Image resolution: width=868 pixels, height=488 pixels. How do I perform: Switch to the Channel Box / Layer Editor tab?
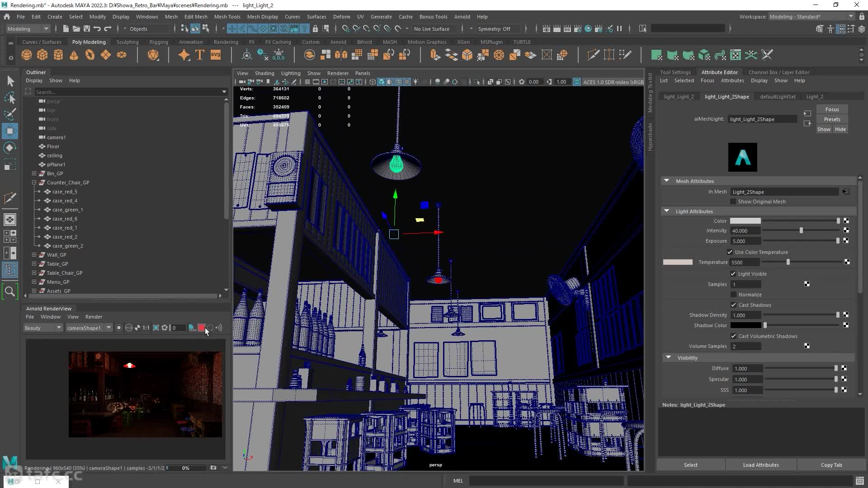point(778,72)
